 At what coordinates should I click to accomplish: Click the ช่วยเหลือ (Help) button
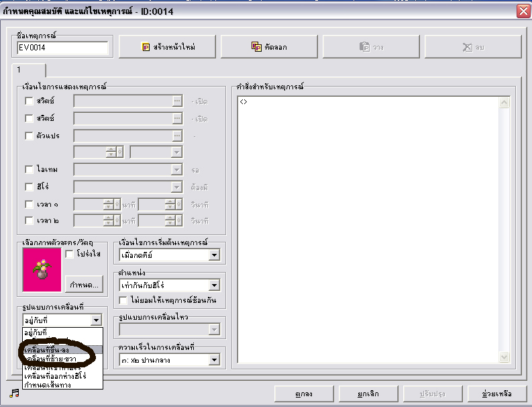click(496, 394)
